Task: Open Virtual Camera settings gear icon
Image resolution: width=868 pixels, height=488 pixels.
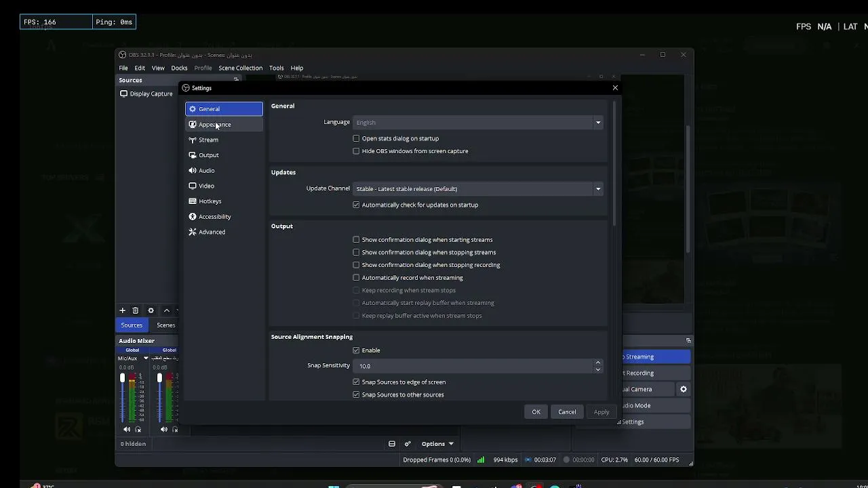Action: coord(684,390)
